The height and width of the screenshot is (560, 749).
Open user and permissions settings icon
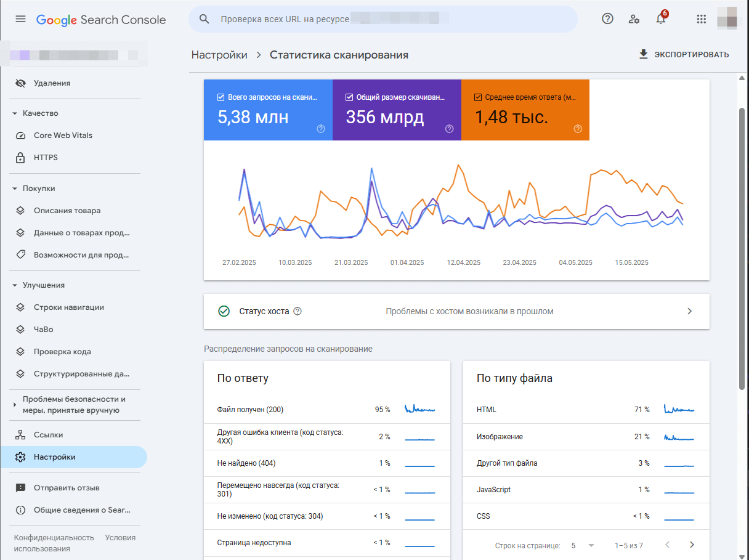coord(634,19)
